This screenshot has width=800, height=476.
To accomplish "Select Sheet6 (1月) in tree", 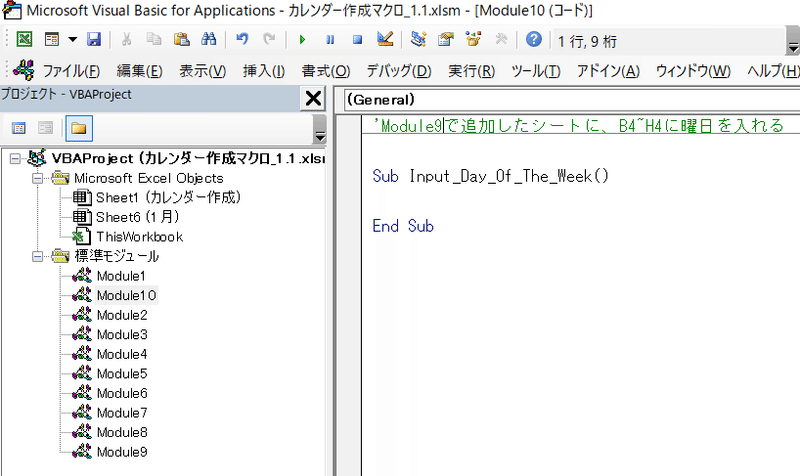I will 138,217.
